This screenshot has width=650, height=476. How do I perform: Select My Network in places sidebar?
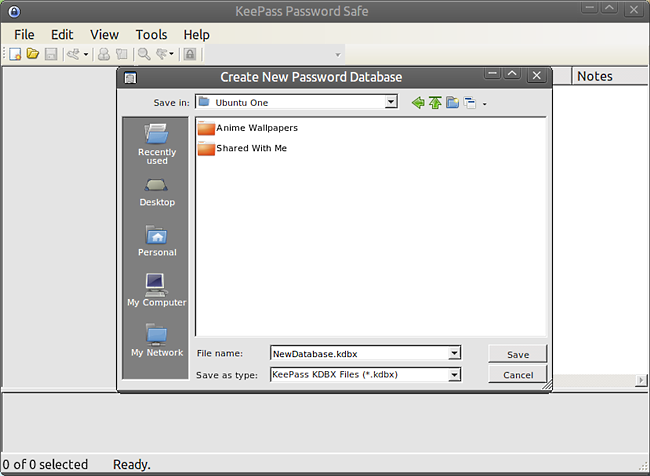(x=157, y=340)
